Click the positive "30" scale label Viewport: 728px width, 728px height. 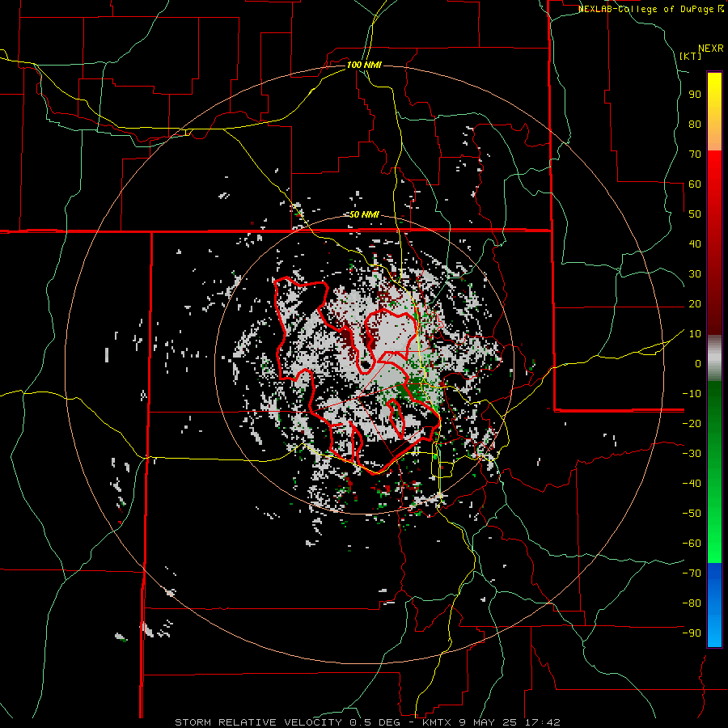point(695,274)
